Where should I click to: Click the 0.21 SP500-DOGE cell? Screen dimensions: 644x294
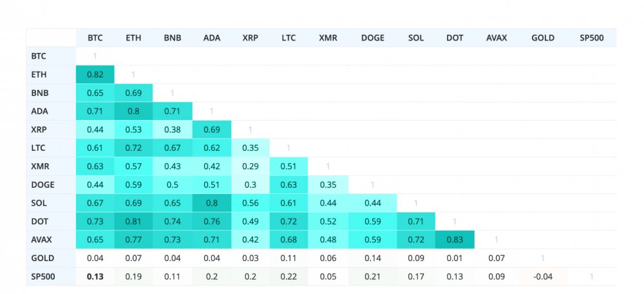(x=373, y=277)
